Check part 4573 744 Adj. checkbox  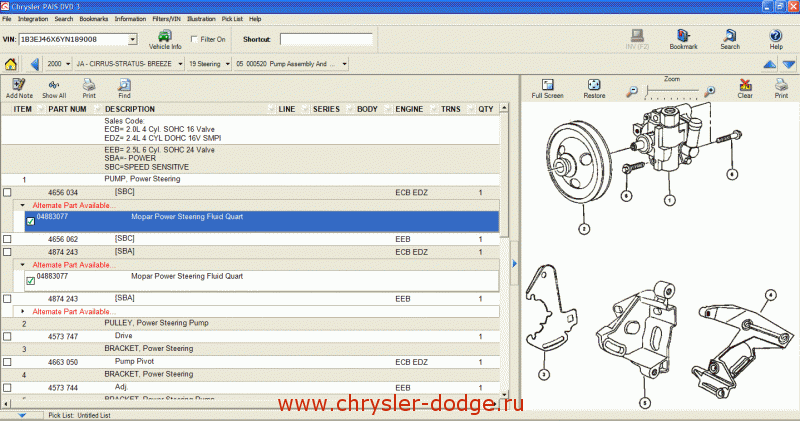[7, 387]
